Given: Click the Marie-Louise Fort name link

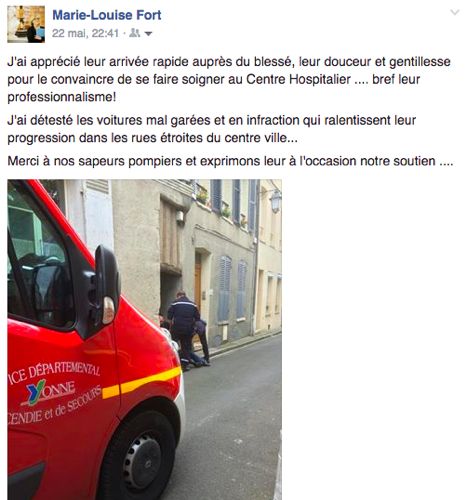Looking at the screenshot, I should [x=107, y=15].
